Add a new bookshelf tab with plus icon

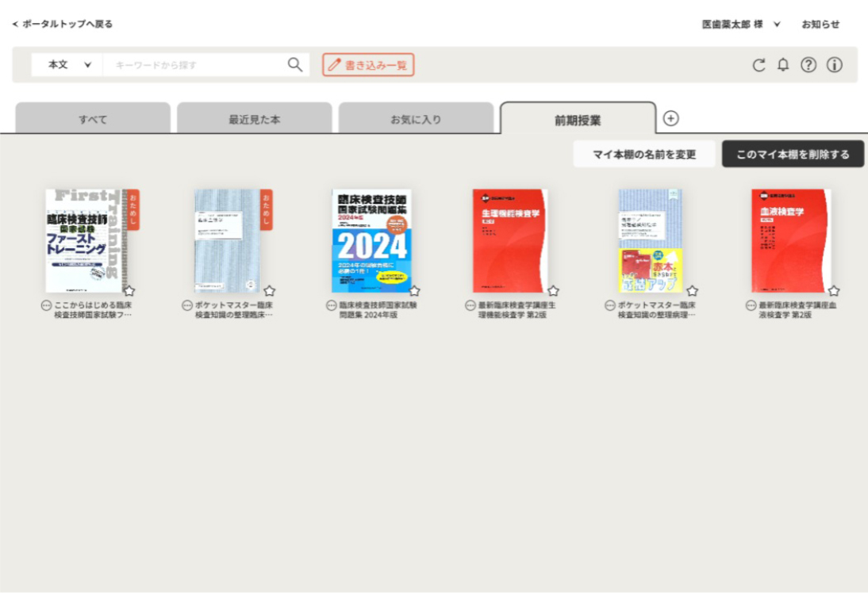670,118
